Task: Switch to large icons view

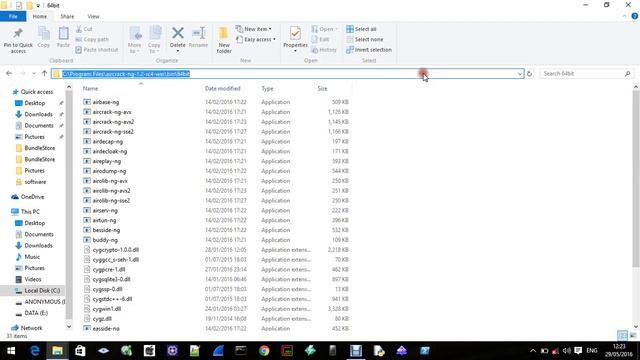Action: pos(633,336)
